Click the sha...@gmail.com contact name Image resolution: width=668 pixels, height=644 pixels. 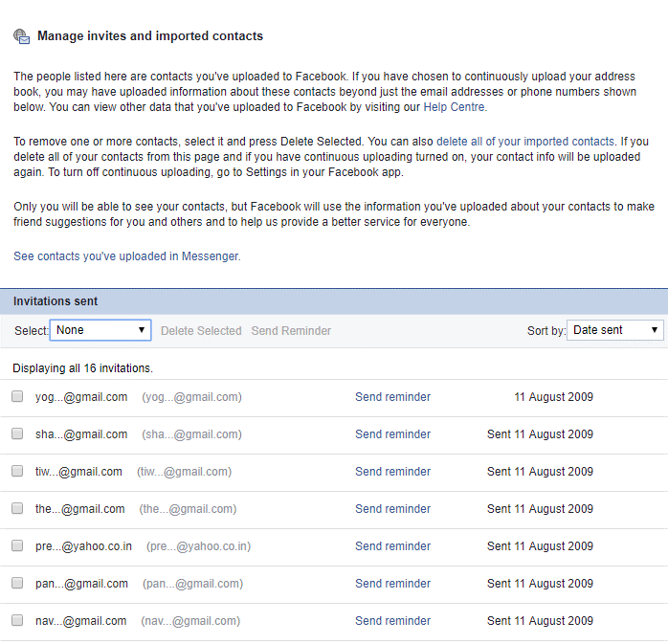[x=81, y=434]
